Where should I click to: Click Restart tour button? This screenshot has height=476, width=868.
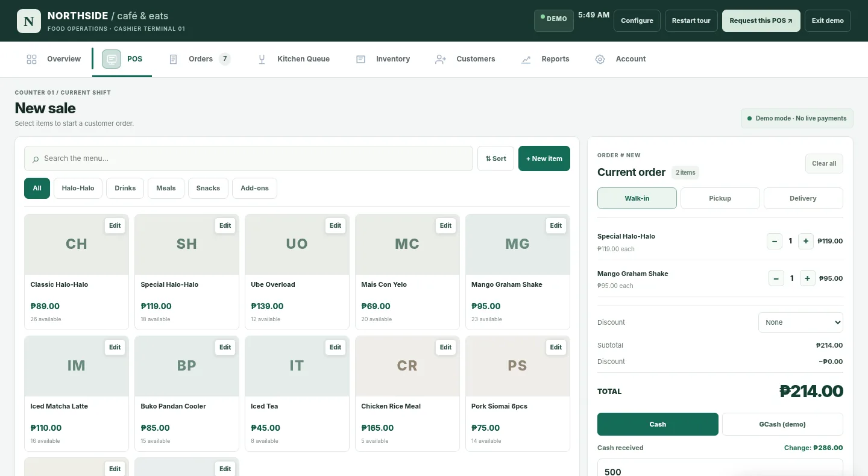(691, 20)
